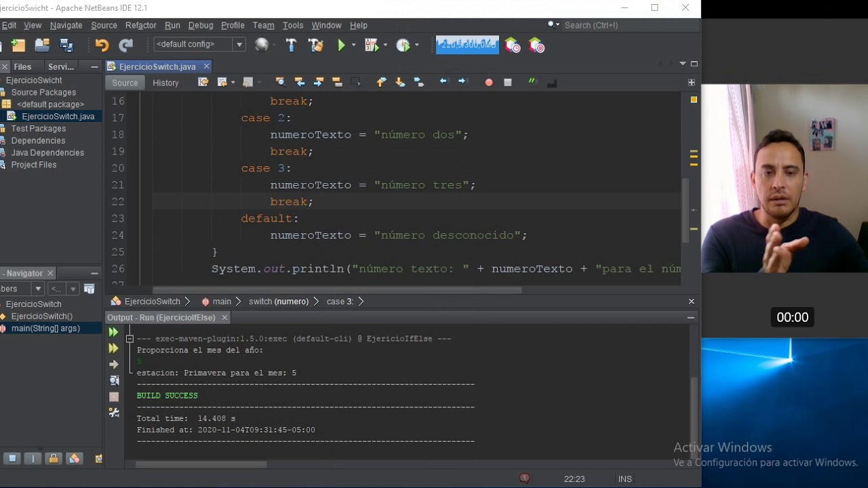Open the Navigate menu
The height and width of the screenshot is (488, 868).
(66, 25)
